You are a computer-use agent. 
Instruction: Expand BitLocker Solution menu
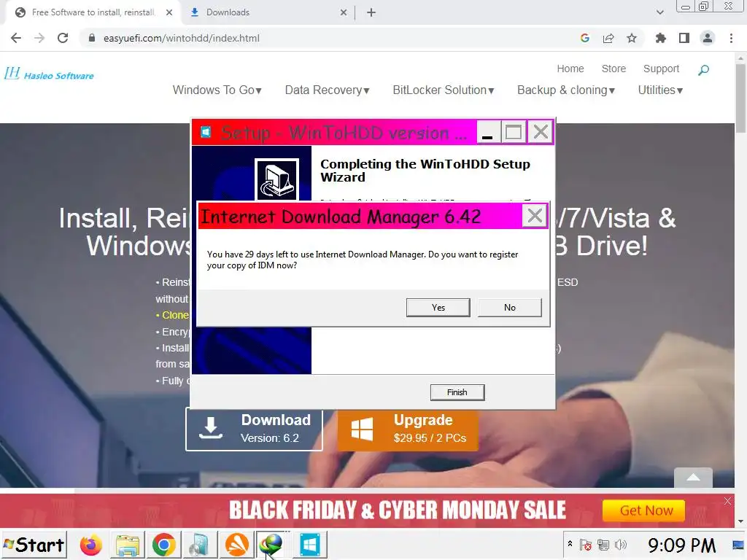click(443, 90)
